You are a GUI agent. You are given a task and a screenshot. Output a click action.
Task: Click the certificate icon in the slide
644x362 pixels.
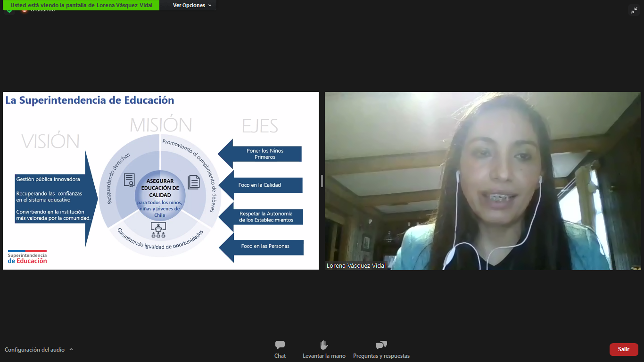coord(129,180)
